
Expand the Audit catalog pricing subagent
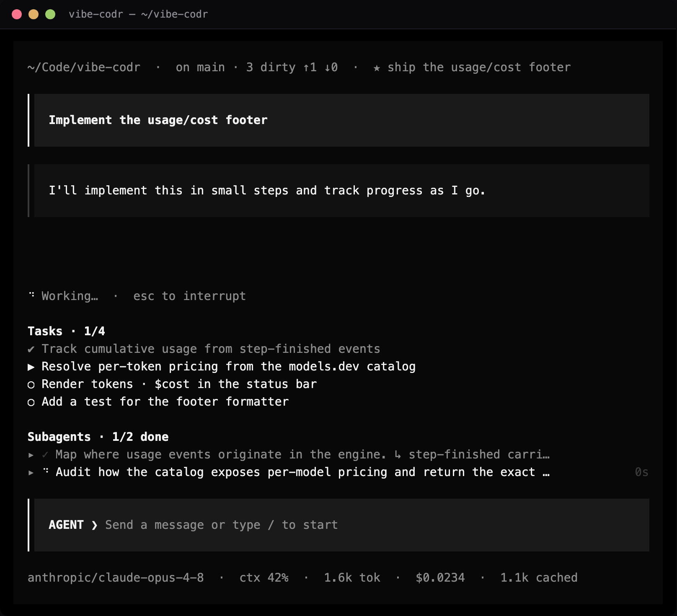coord(31,472)
